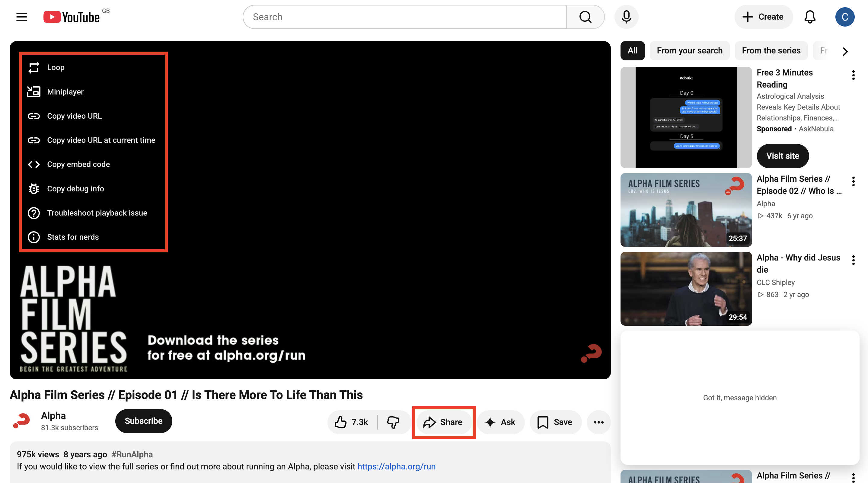Click the CLC Shipley channel name
This screenshot has width=868, height=483.
pos(775,283)
